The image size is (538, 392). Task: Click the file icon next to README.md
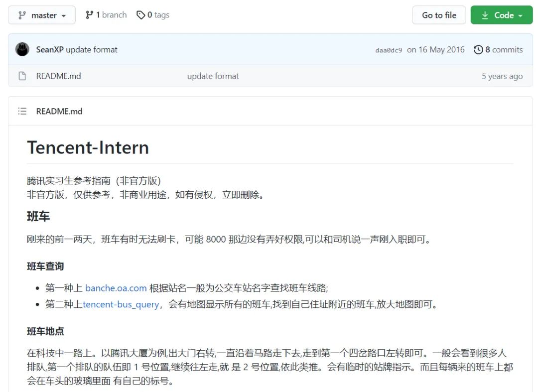(x=22, y=76)
